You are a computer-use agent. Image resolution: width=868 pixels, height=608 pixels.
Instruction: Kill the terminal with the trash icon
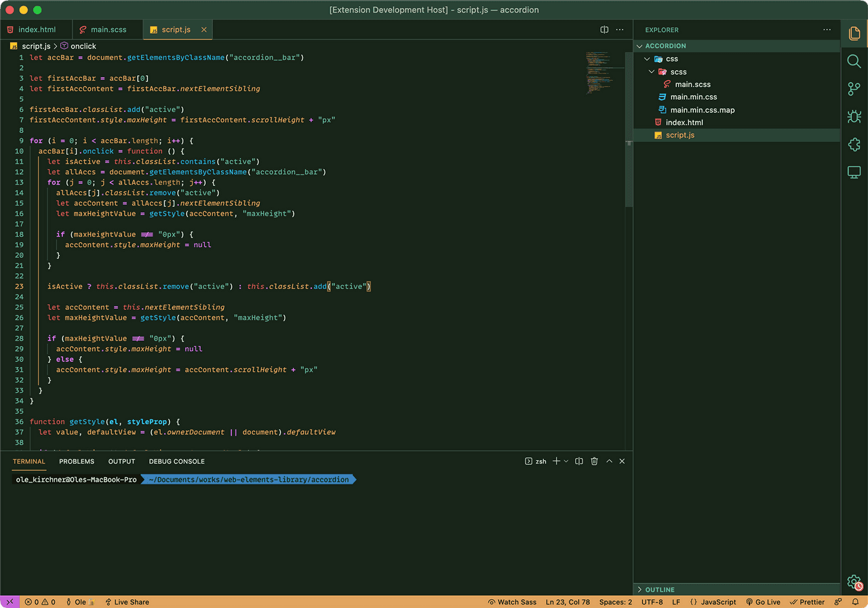pos(594,461)
